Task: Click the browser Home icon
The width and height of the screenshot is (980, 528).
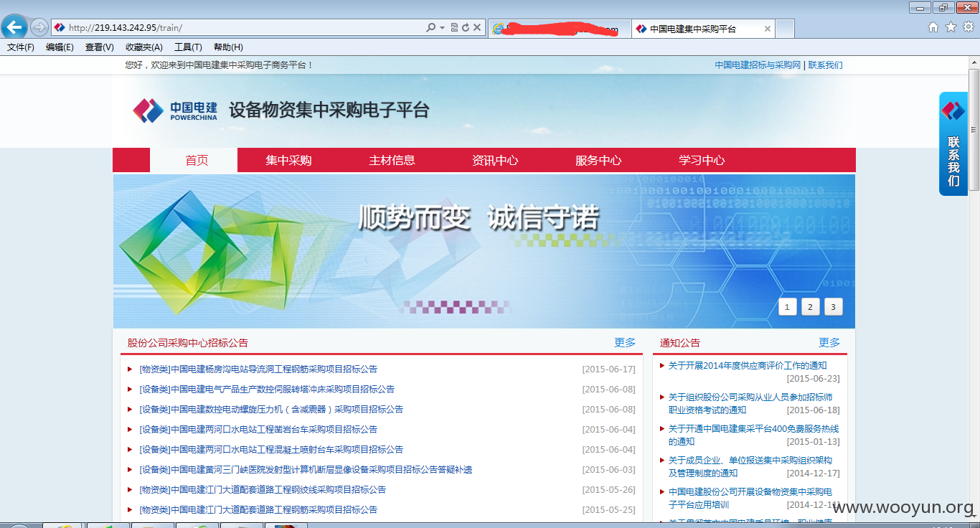Action: coord(933,27)
